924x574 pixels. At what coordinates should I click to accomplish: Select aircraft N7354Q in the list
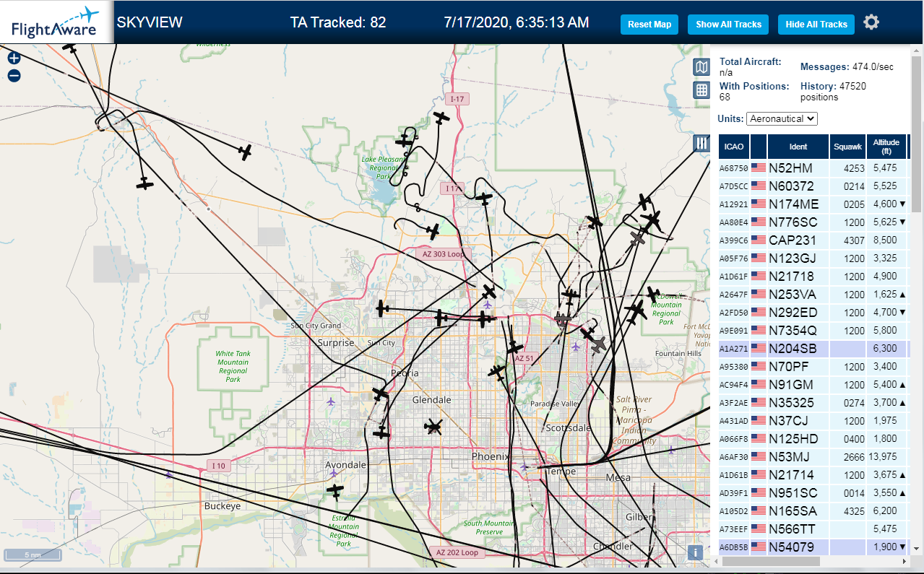[x=813, y=330]
